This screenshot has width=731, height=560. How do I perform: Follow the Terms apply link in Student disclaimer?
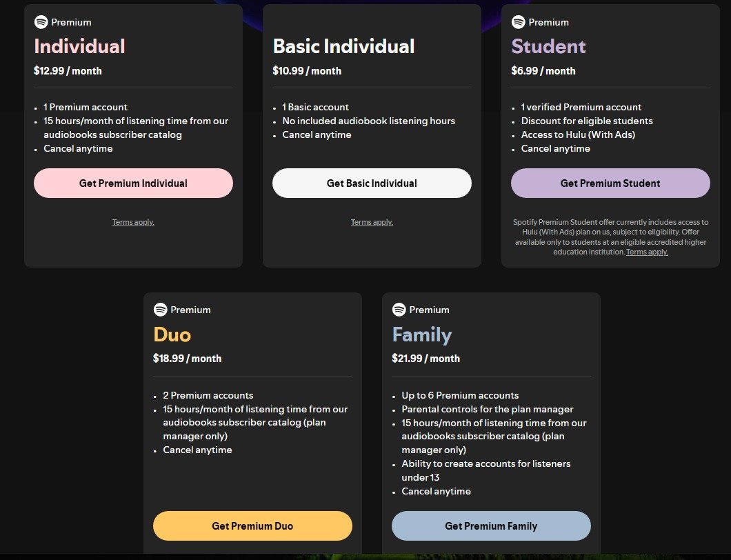(647, 252)
